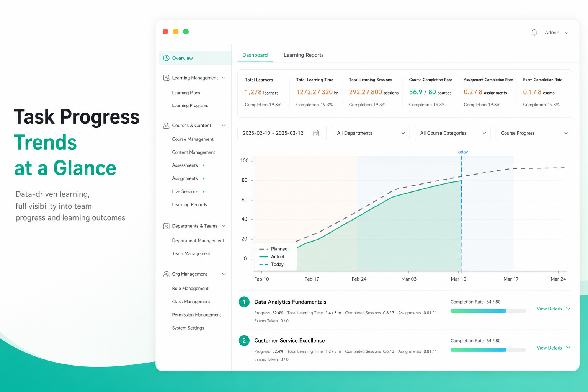Switch to the Dashboard tab
The height and width of the screenshot is (392, 588).
255,55
